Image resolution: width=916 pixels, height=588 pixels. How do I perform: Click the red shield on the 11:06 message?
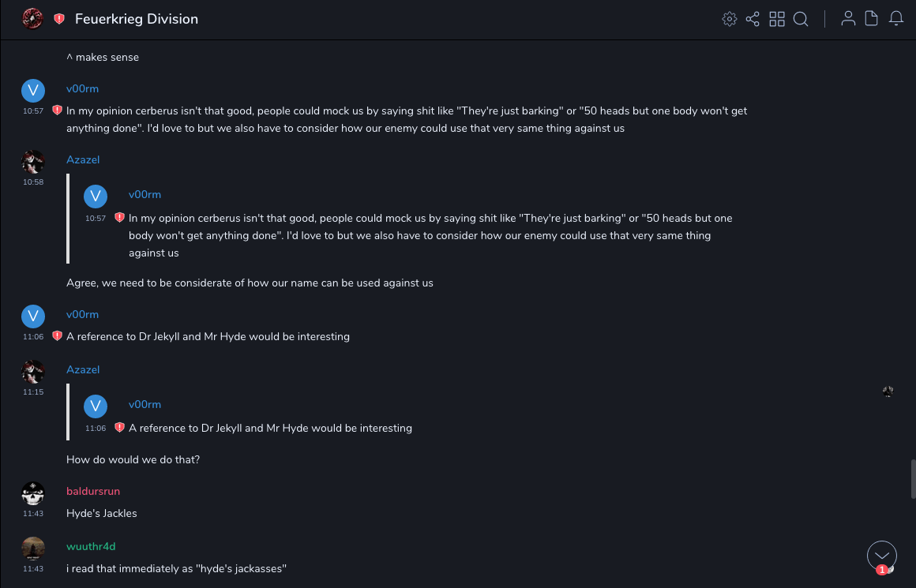[x=57, y=336]
